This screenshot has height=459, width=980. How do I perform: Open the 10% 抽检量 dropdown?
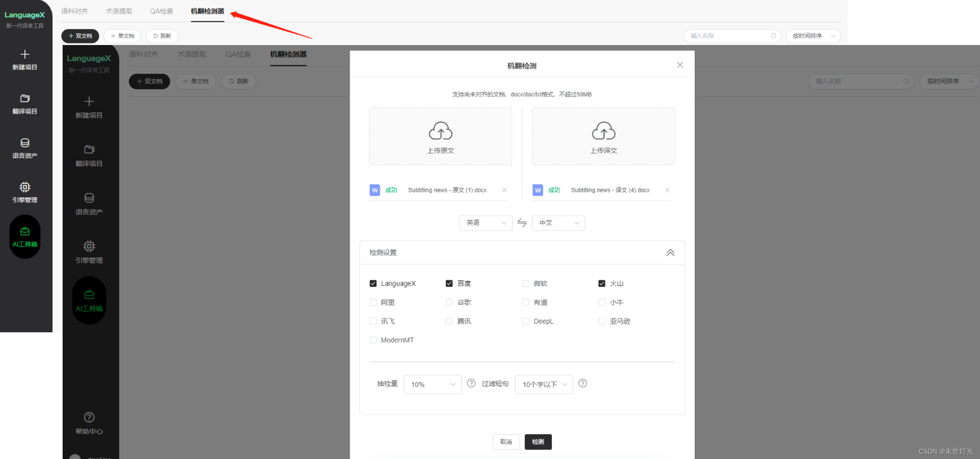(432, 384)
